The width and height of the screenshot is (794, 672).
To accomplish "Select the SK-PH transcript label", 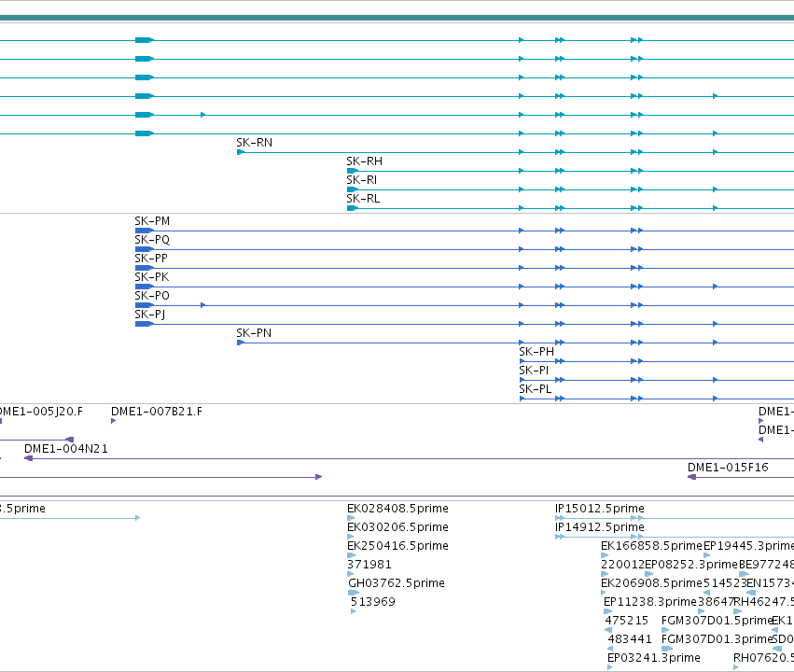I will pos(536,352).
